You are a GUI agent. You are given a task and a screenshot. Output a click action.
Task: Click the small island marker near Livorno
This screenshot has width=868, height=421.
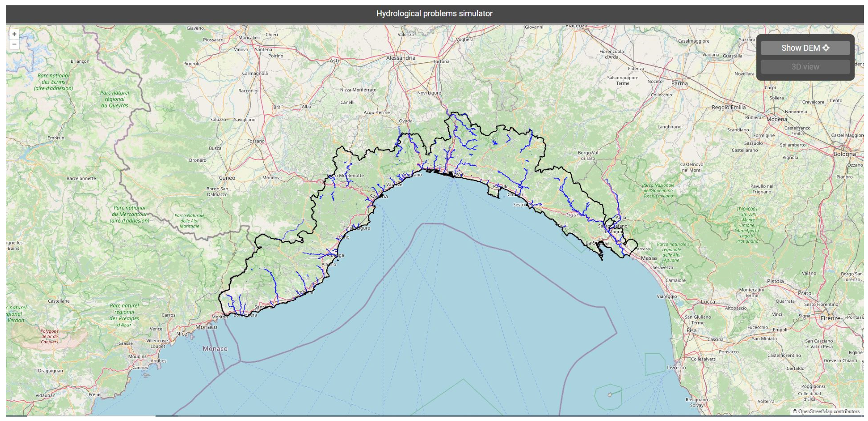[x=609, y=395]
